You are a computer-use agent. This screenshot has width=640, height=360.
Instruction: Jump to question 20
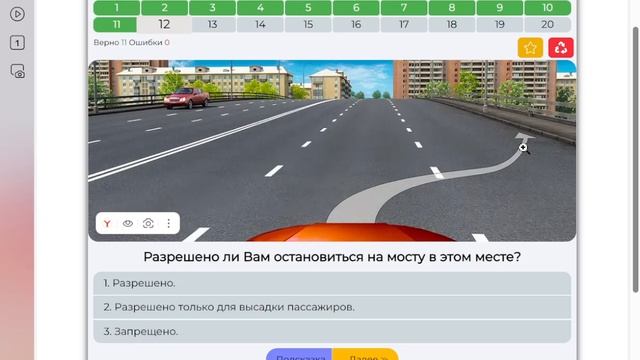(x=548, y=24)
